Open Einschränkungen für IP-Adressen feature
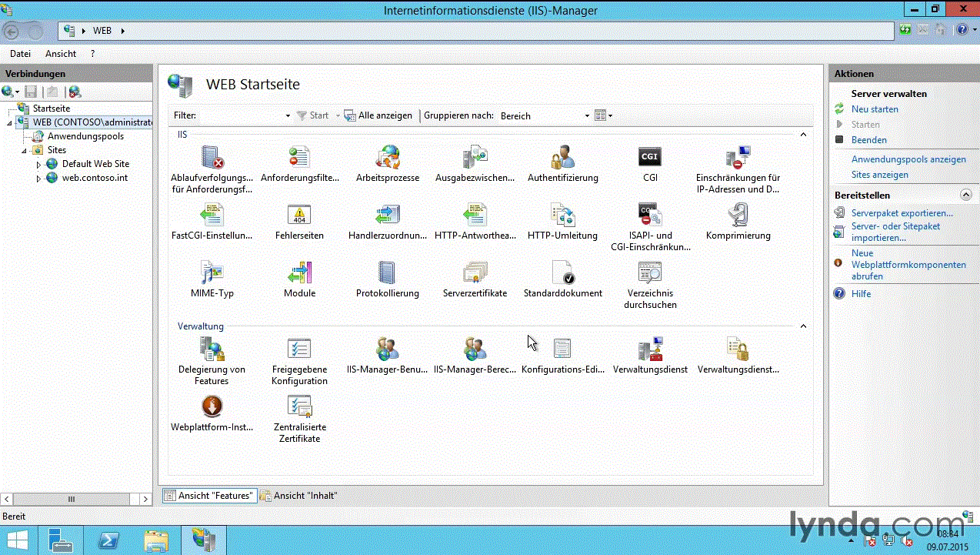The height and width of the screenshot is (555, 980). [738, 158]
